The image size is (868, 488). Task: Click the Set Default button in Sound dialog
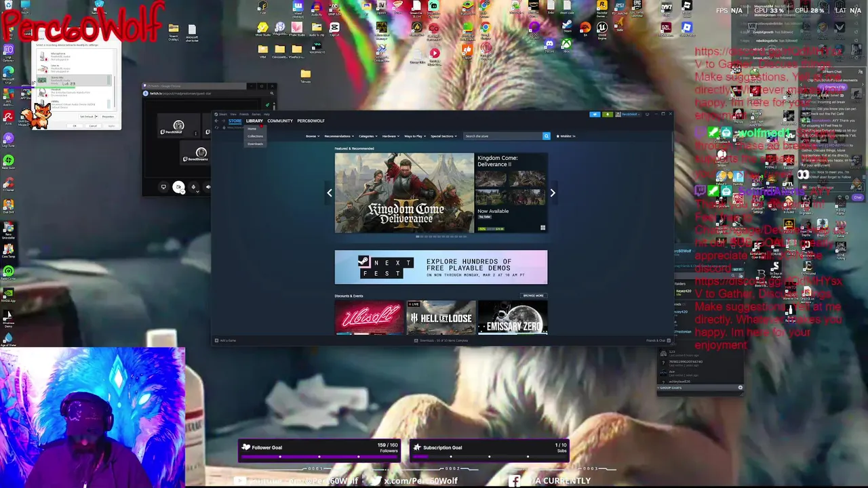point(87,117)
